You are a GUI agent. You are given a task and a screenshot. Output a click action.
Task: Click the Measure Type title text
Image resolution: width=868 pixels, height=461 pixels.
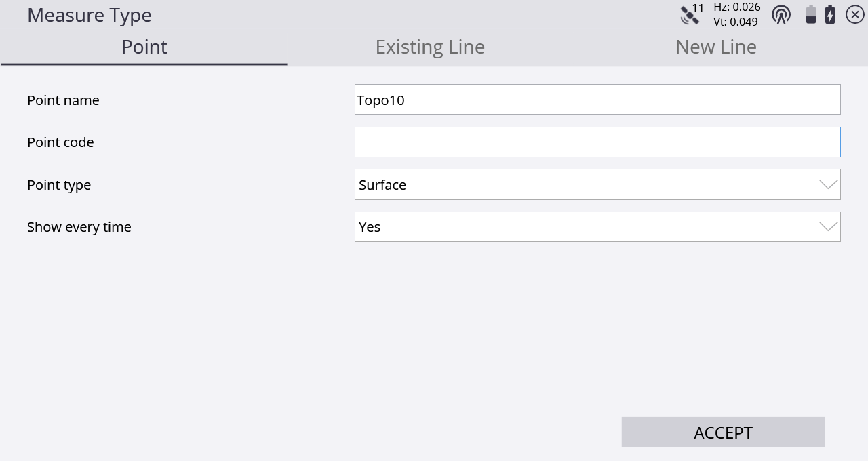(x=90, y=15)
